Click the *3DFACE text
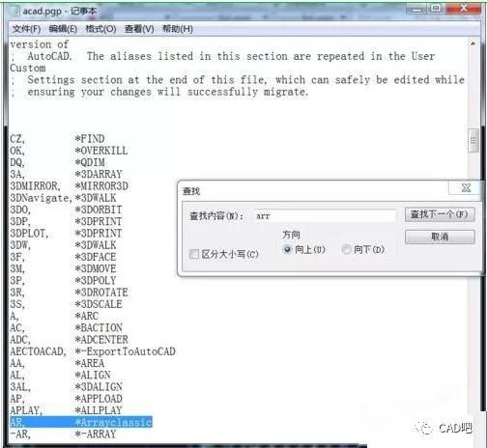This screenshot has width=487, height=448. click(96, 257)
